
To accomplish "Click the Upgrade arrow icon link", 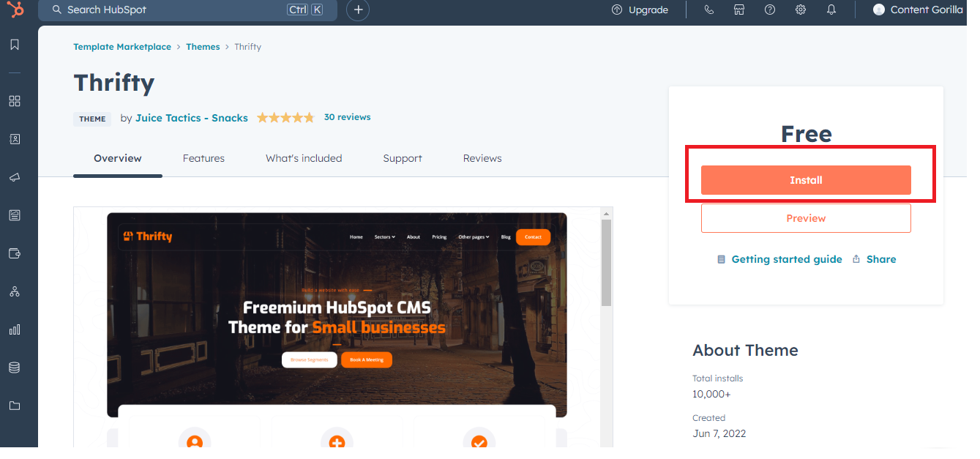I will click(640, 10).
